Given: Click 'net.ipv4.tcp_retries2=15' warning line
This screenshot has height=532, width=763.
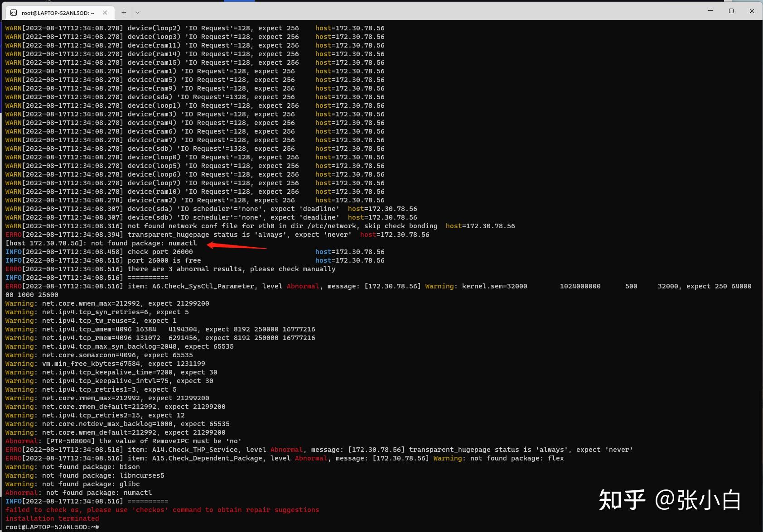Looking at the screenshot, I should point(95,415).
